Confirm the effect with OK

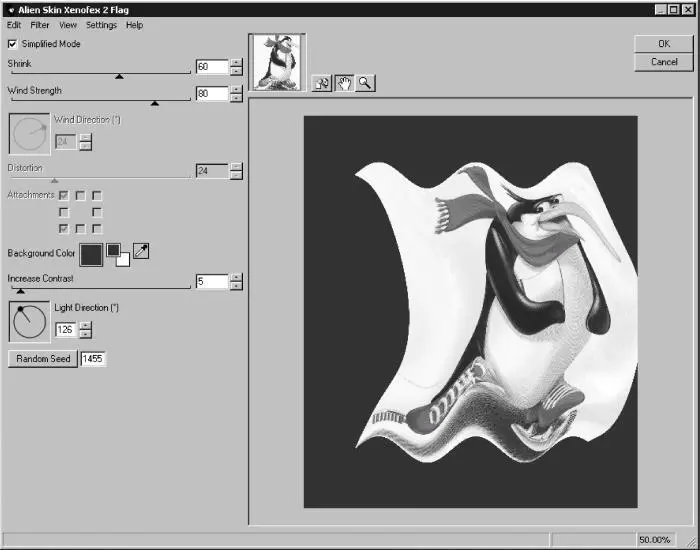coord(664,44)
